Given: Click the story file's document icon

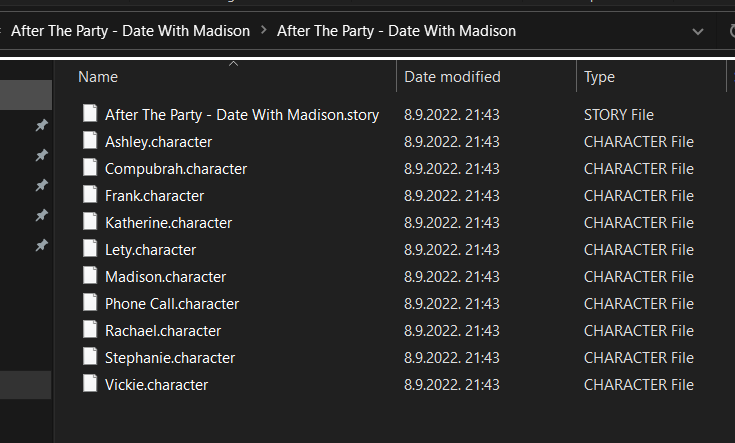Looking at the screenshot, I should [x=90, y=114].
